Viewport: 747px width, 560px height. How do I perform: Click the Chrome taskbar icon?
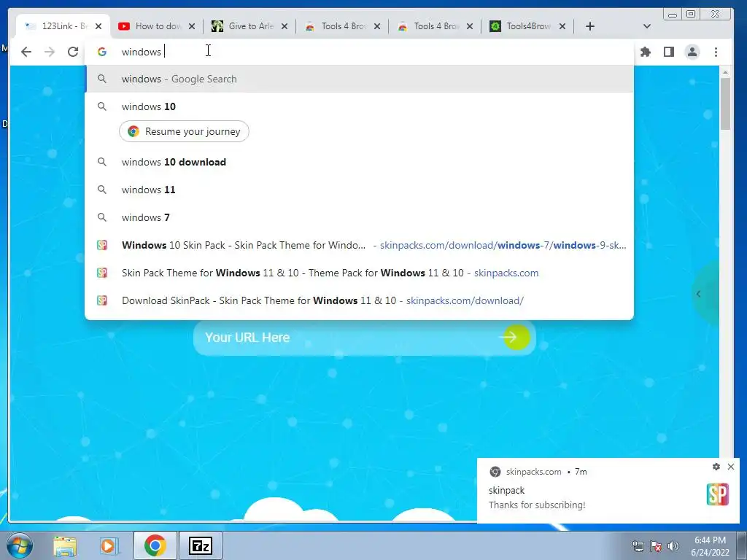[155, 545]
